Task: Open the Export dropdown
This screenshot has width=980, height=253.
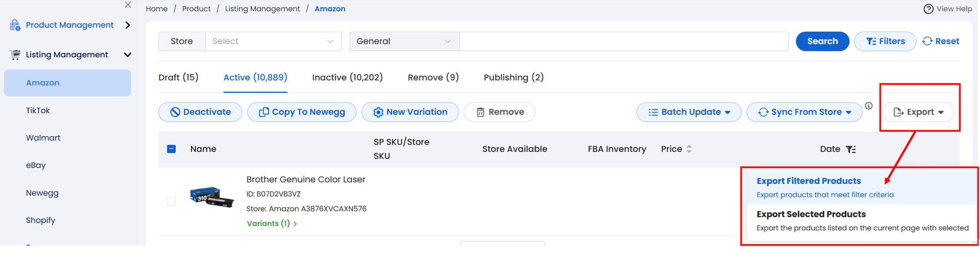Action: [918, 112]
